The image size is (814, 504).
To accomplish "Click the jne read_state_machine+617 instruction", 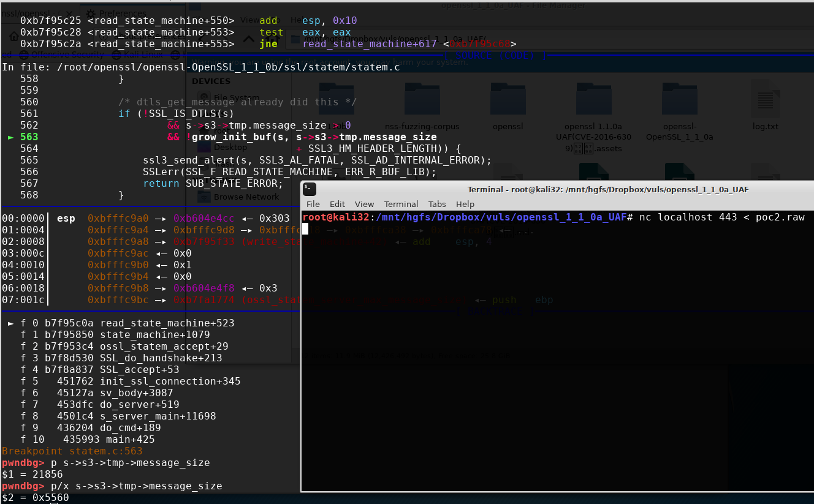I will 268,43.
